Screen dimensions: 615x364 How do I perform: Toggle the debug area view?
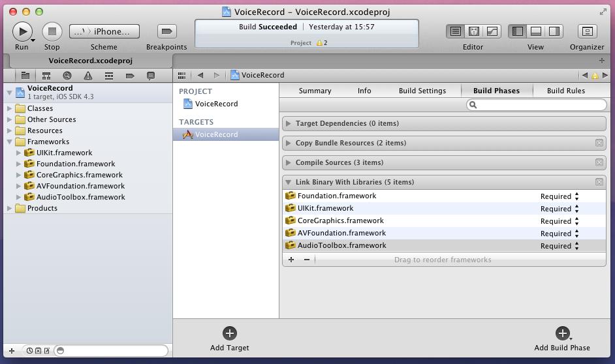(x=536, y=31)
